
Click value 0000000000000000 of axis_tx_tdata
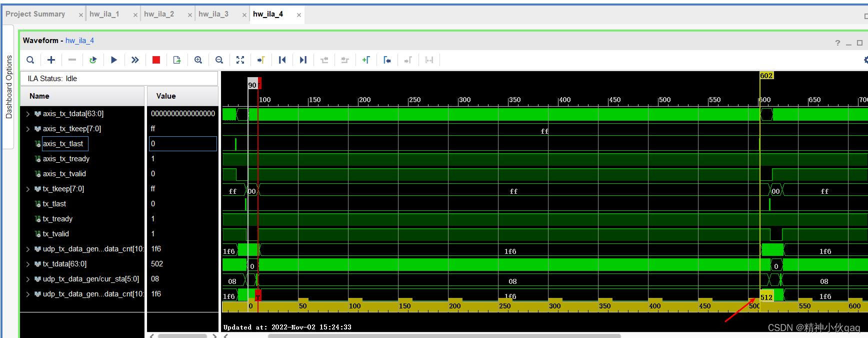pyautogui.click(x=183, y=114)
